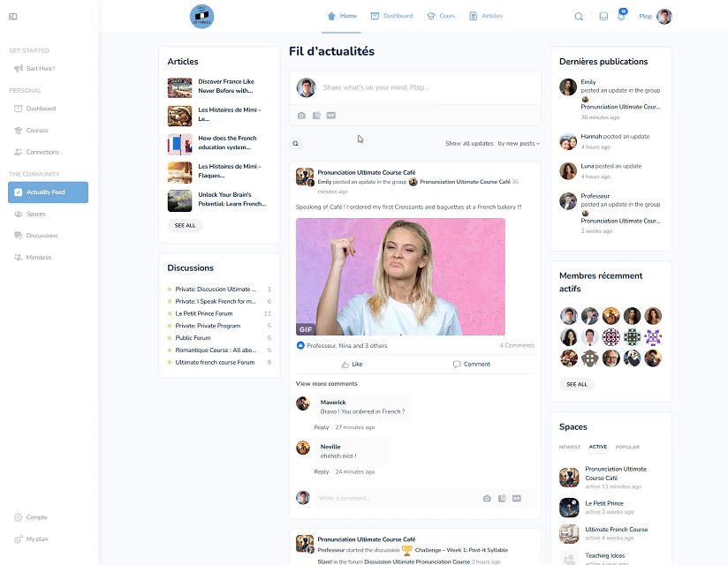Open 'Show all updates' filter
This screenshot has height=565, width=728.
[469, 144]
